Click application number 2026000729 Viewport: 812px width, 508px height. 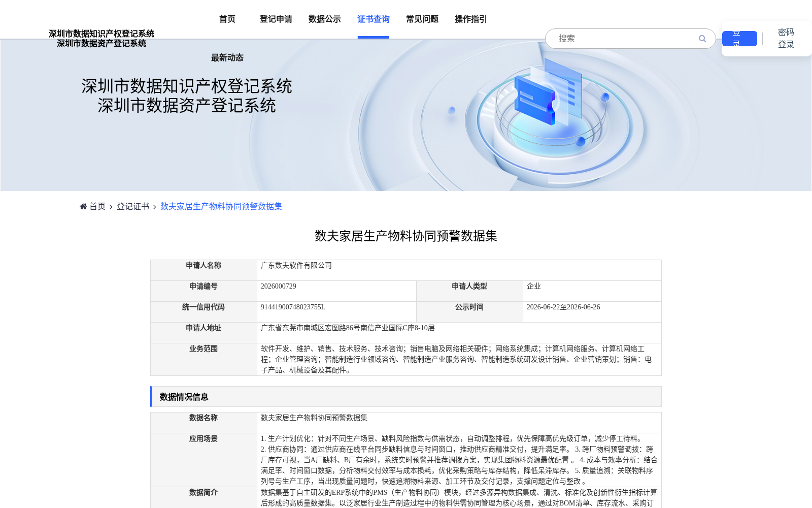279,287
